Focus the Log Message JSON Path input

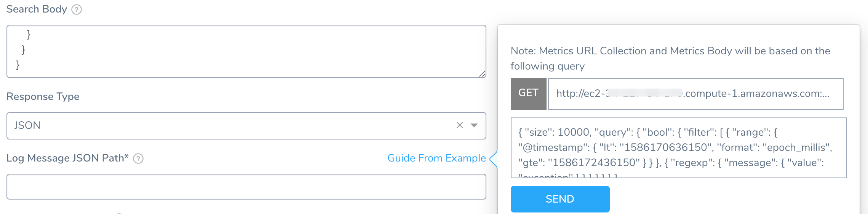(x=246, y=187)
